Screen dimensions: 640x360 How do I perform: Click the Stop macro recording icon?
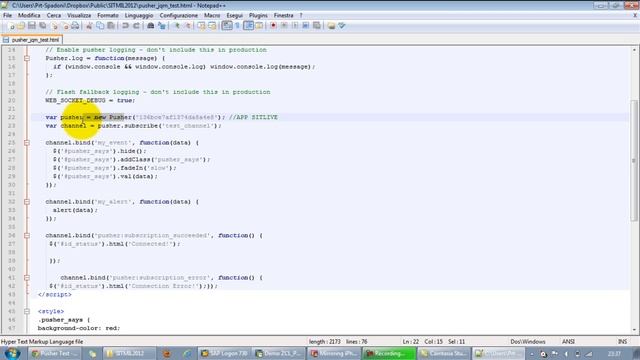(x=284, y=26)
